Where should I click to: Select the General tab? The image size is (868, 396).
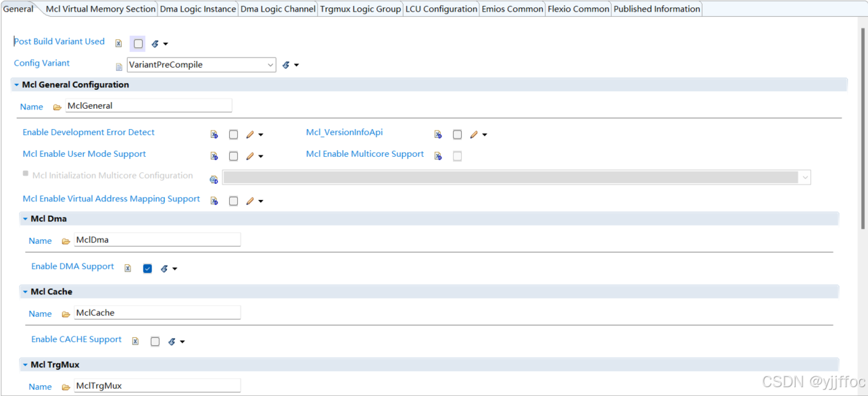click(18, 9)
